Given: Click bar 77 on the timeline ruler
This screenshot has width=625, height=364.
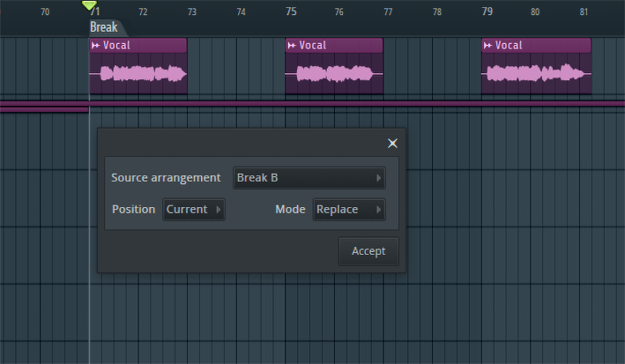Looking at the screenshot, I should (x=388, y=12).
